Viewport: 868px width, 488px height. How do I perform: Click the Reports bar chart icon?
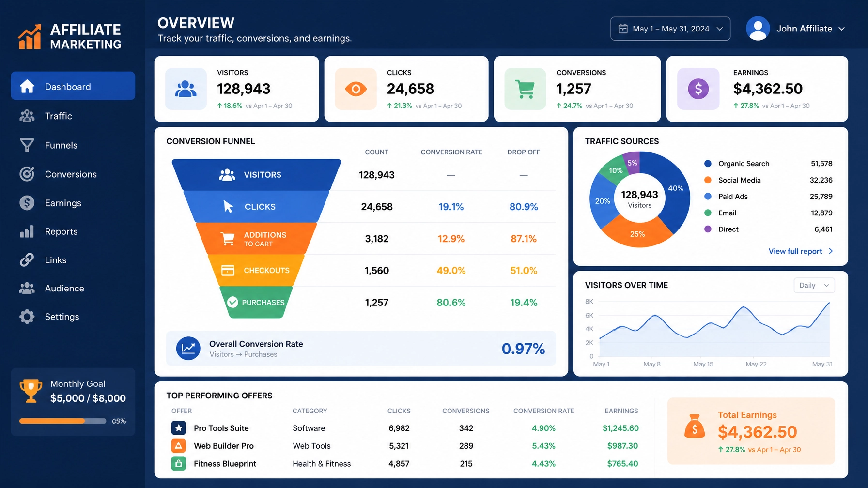click(x=27, y=231)
